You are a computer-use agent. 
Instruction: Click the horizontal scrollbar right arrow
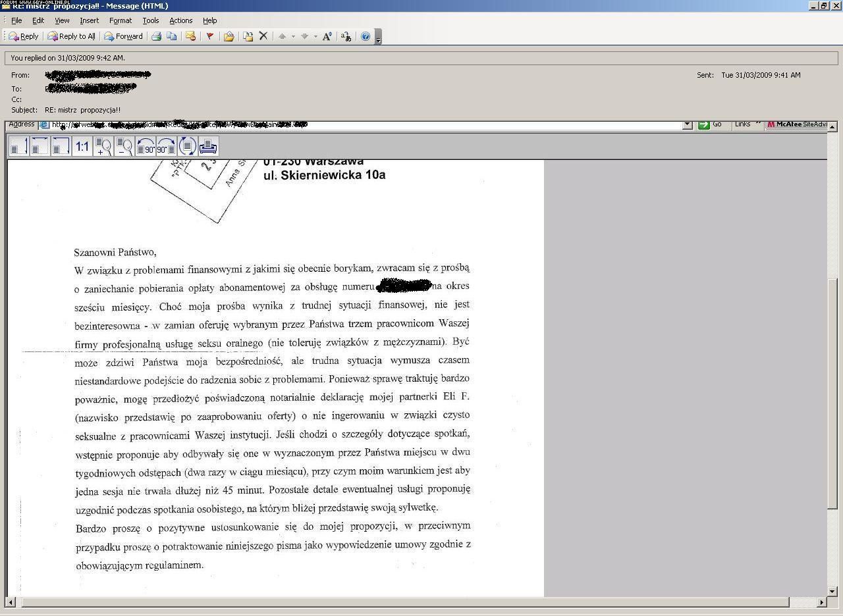(821, 602)
